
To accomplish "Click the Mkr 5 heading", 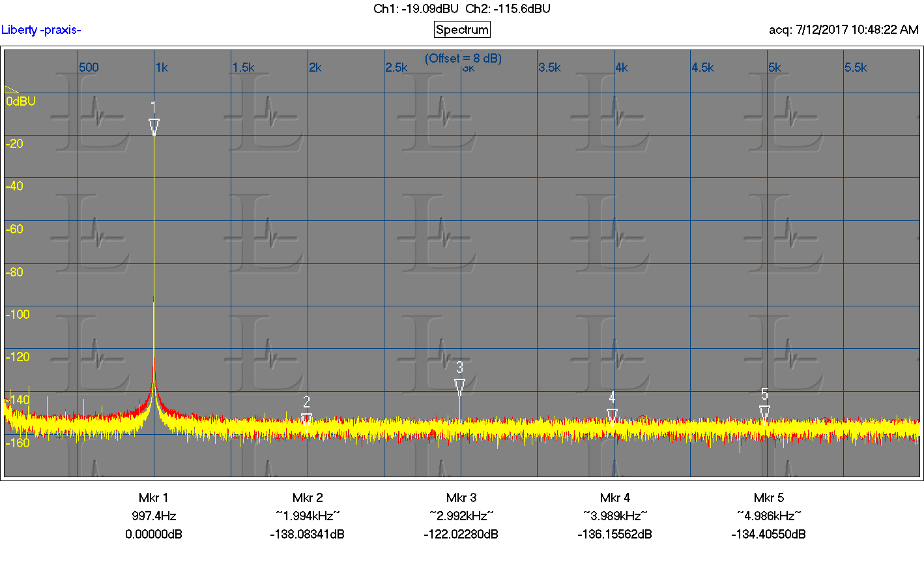I will [769, 497].
